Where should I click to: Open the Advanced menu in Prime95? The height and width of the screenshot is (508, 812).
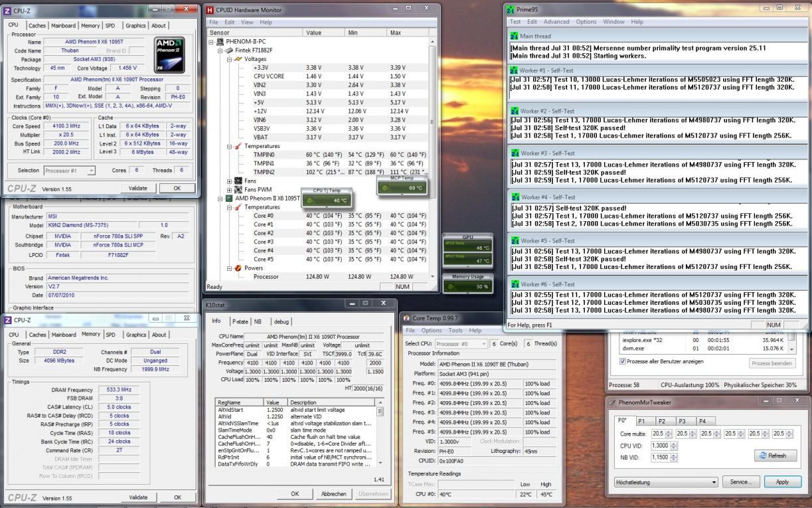click(x=556, y=21)
